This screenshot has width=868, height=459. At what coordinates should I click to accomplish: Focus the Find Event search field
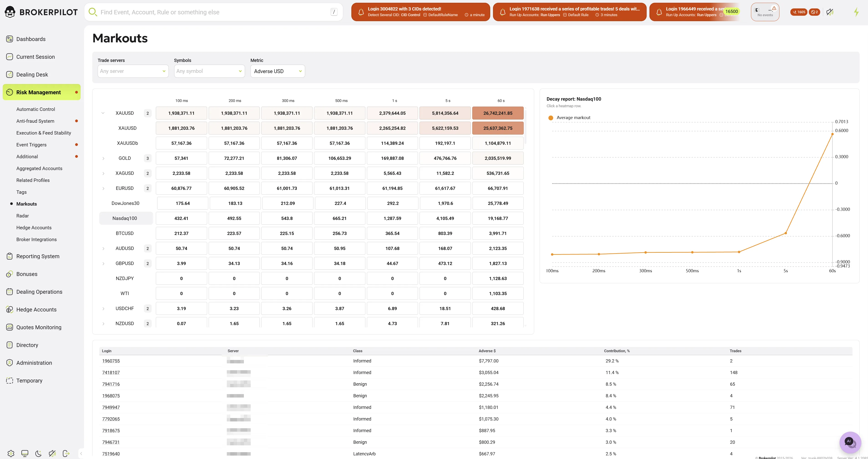(x=214, y=12)
